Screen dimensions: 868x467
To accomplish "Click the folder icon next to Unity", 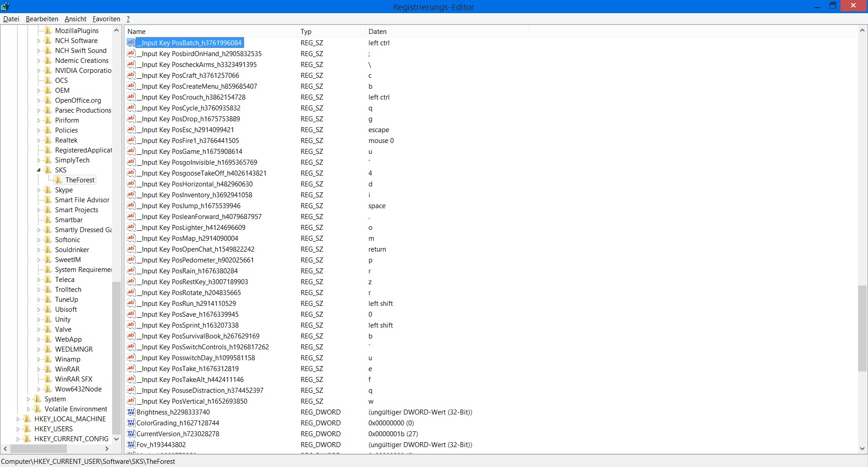I will coord(48,319).
